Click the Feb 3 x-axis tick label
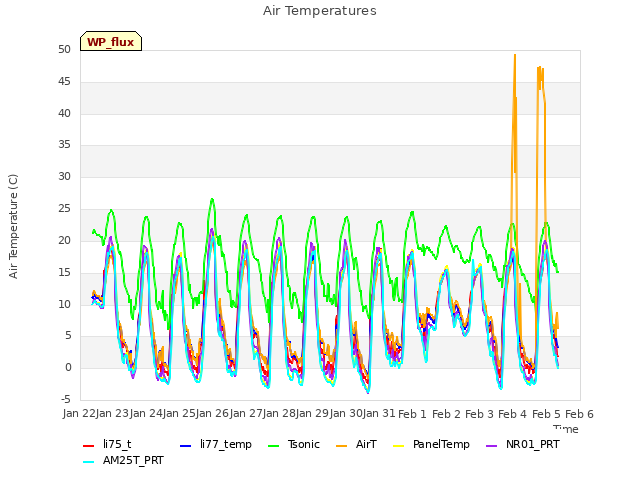The image size is (640, 480). 479,414
